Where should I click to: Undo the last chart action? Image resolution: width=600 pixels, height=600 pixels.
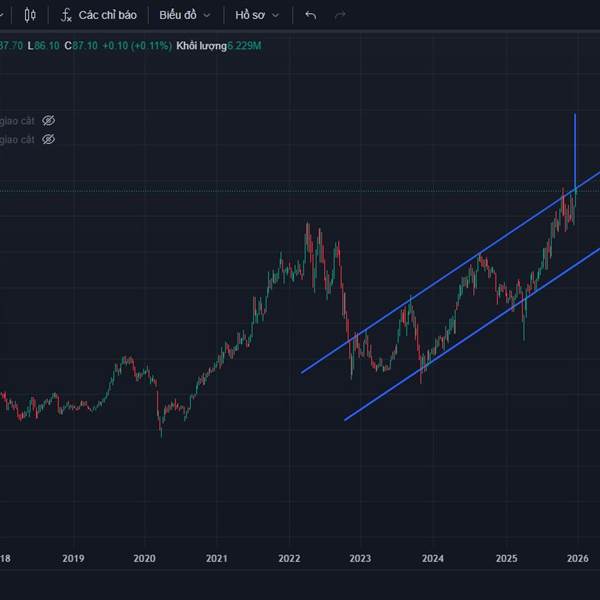[310, 15]
